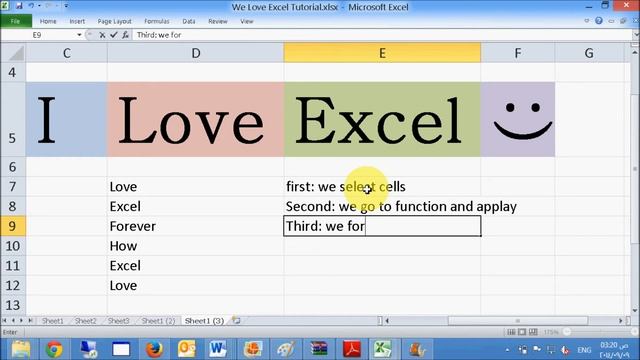Click horizontal scrollbar right arrow
The image size is (640, 360).
(620, 321)
